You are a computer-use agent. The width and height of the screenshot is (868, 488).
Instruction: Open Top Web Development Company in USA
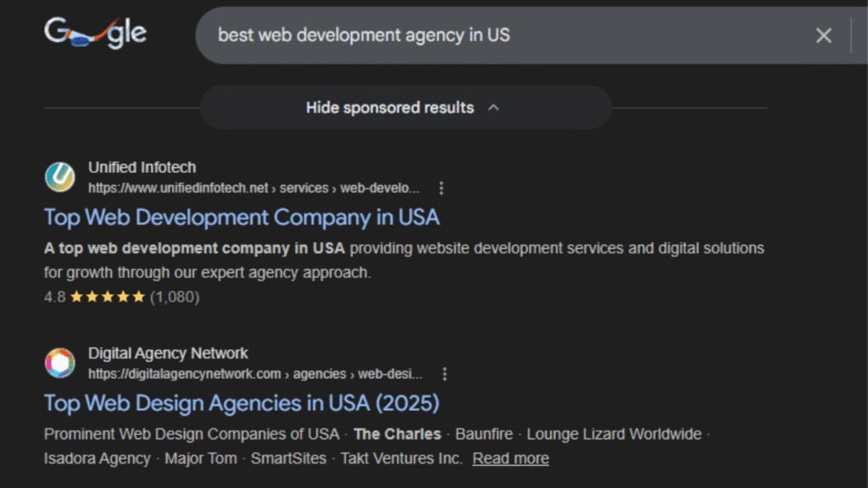point(242,217)
